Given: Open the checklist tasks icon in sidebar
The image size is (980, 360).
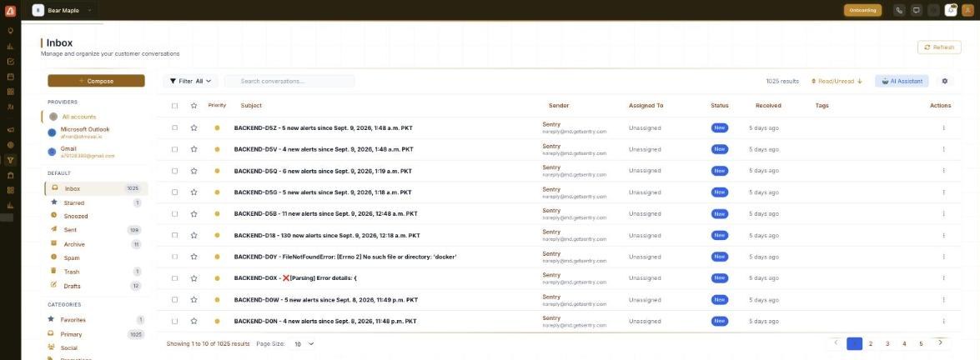Looking at the screenshot, I should [x=10, y=62].
